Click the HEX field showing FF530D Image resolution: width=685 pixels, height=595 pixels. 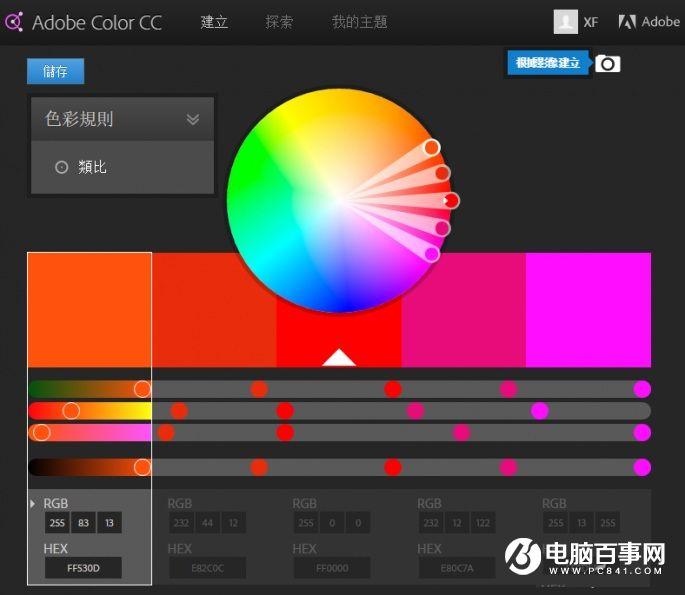pyautogui.click(x=83, y=568)
